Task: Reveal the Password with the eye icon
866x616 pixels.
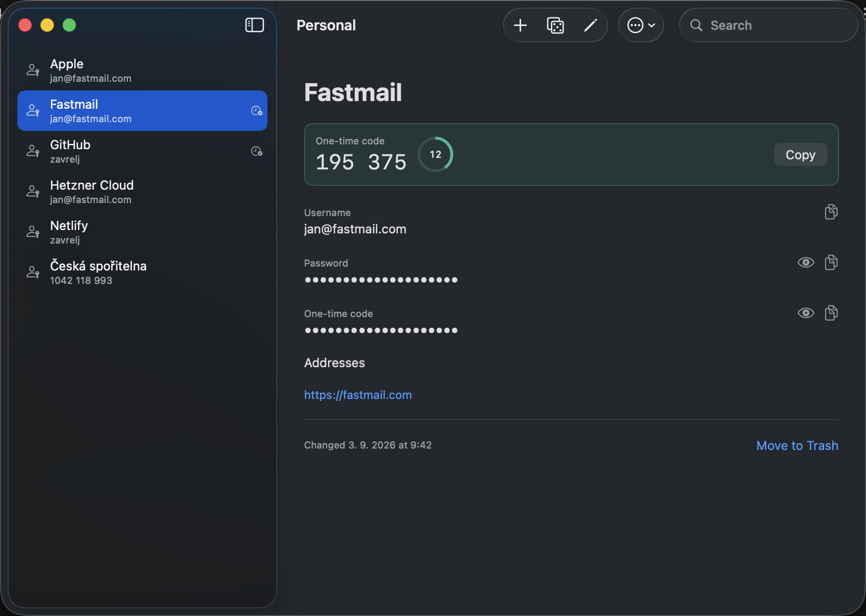Action: click(806, 262)
